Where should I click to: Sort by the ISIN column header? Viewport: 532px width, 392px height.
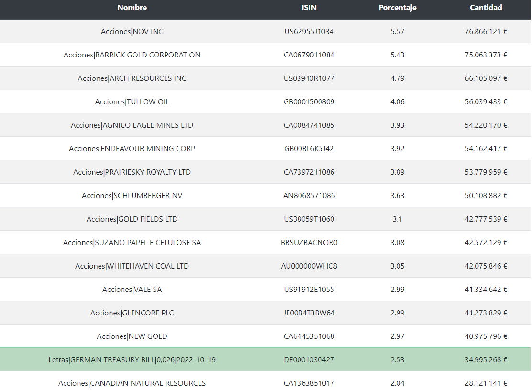(309, 8)
